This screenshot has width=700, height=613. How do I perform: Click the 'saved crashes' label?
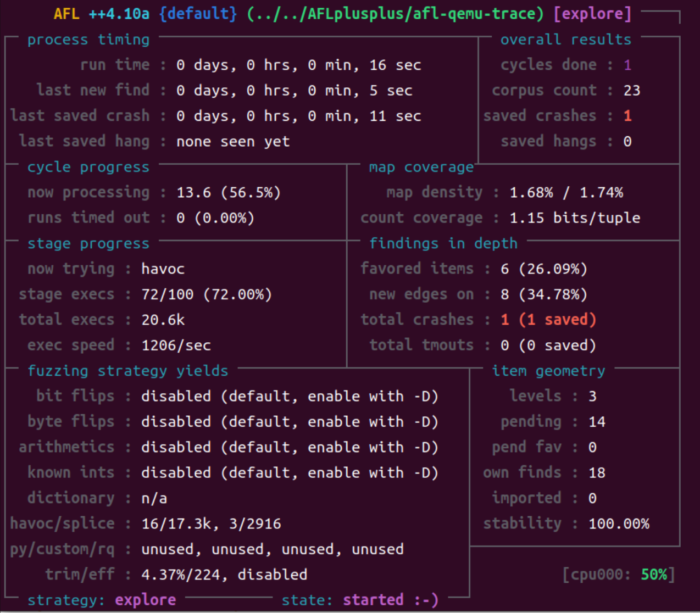540,115
